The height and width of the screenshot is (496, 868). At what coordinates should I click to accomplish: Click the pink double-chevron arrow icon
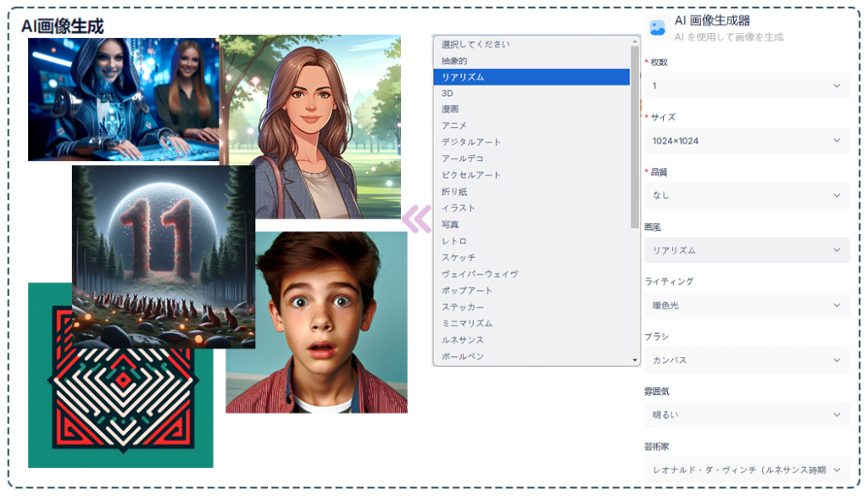[x=416, y=219]
